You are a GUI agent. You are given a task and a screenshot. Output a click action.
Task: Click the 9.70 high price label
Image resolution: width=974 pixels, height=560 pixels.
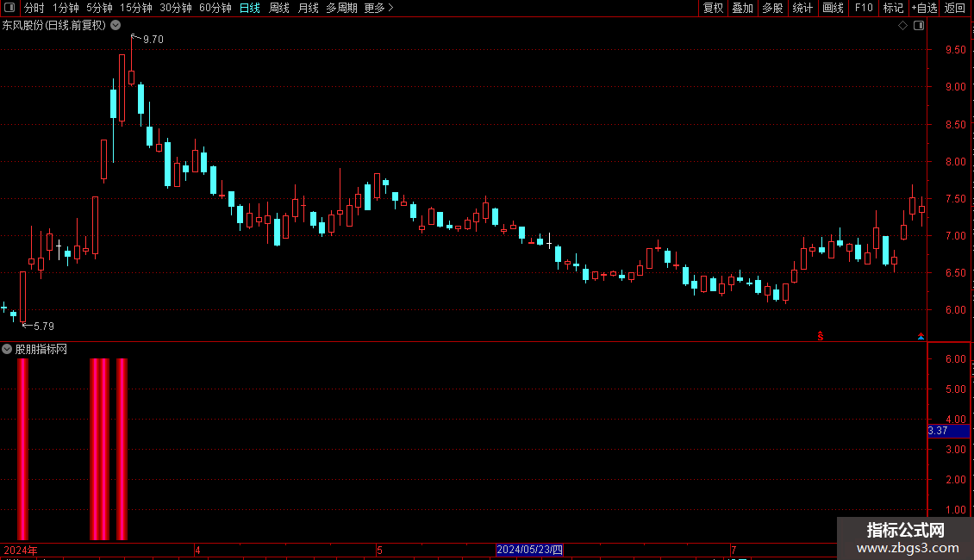[x=153, y=39]
